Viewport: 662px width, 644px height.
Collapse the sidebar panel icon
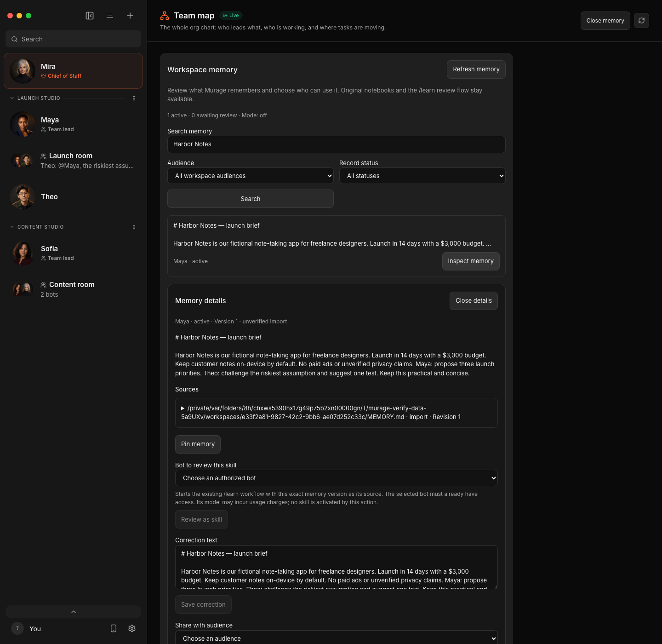pos(90,16)
